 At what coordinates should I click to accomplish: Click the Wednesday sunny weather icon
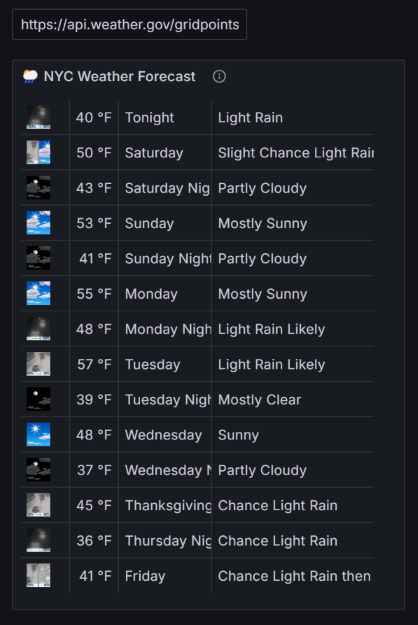coord(38,434)
